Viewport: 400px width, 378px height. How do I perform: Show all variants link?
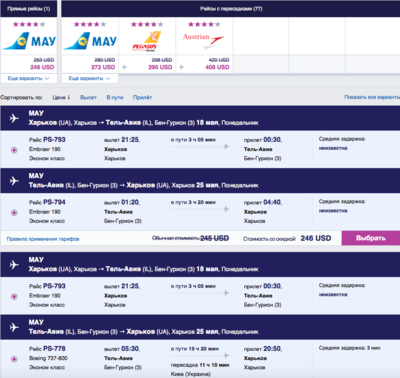pos(372,97)
